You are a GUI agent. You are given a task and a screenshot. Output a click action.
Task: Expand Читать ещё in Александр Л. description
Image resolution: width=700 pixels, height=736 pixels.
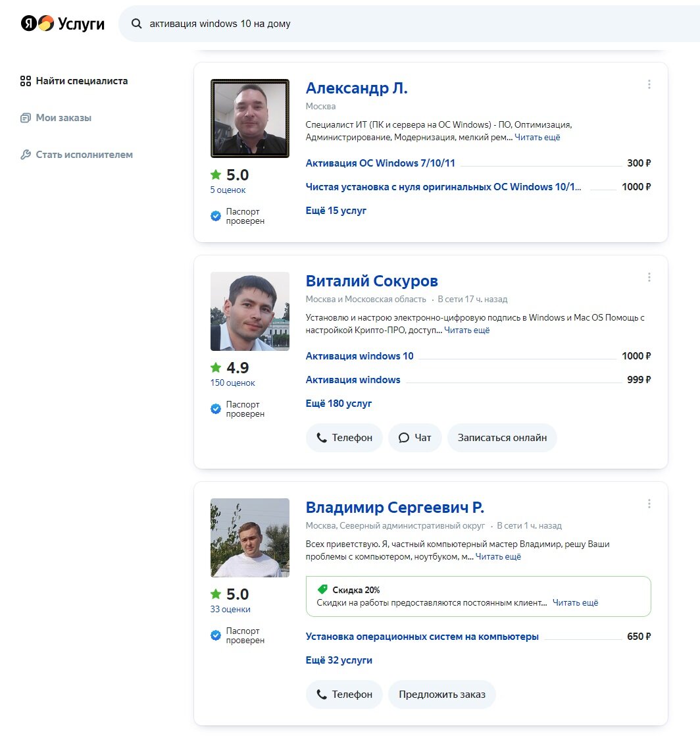click(x=537, y=138)
